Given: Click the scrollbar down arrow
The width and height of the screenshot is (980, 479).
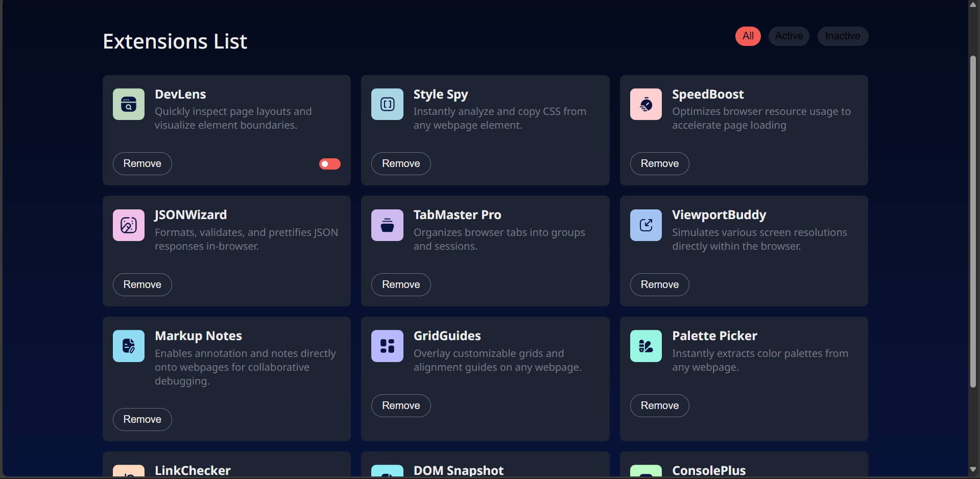Looking at the screenshot, I should coord(973,469).
